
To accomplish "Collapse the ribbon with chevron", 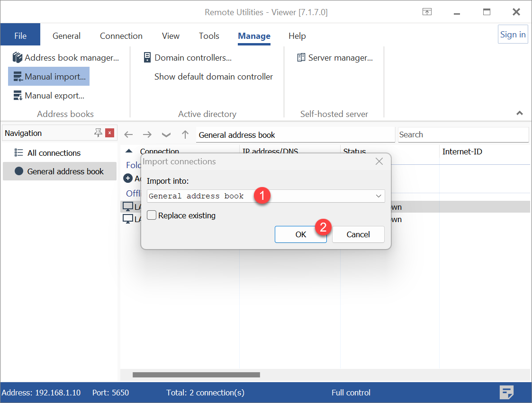I will click(520, 114).
